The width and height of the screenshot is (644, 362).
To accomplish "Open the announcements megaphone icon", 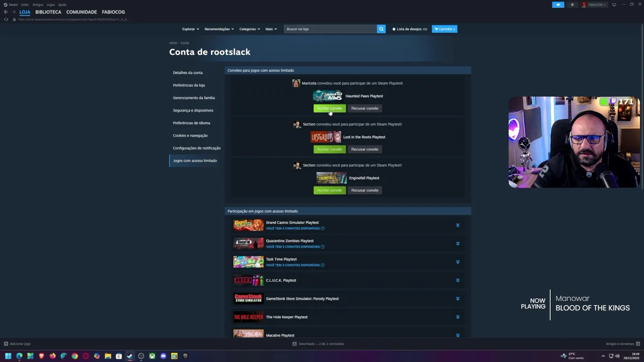I will [558, 5].
